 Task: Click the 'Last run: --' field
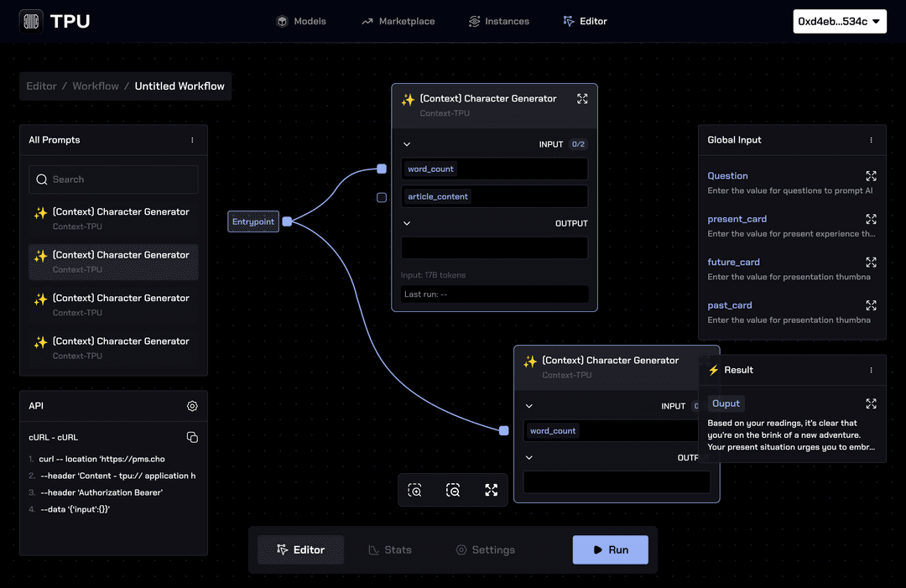(495, 294)
